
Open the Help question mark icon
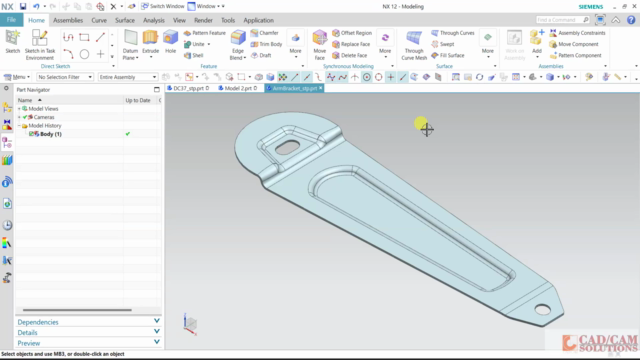(x=631, y=20)
